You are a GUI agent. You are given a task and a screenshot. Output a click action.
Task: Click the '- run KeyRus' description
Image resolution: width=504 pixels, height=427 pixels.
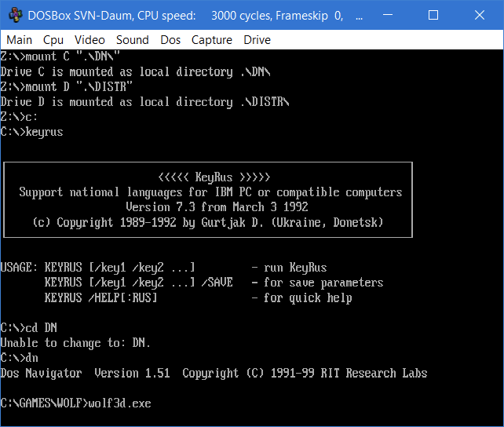(x=289, y=268)
